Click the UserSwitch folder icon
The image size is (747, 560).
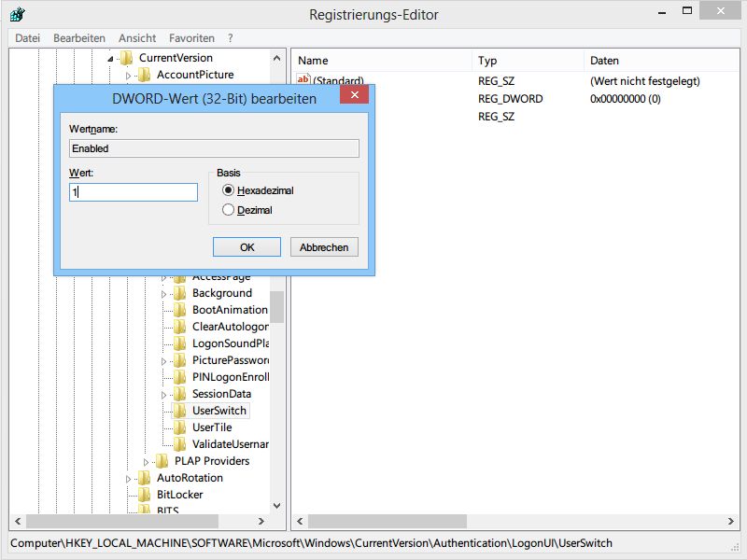180,411
